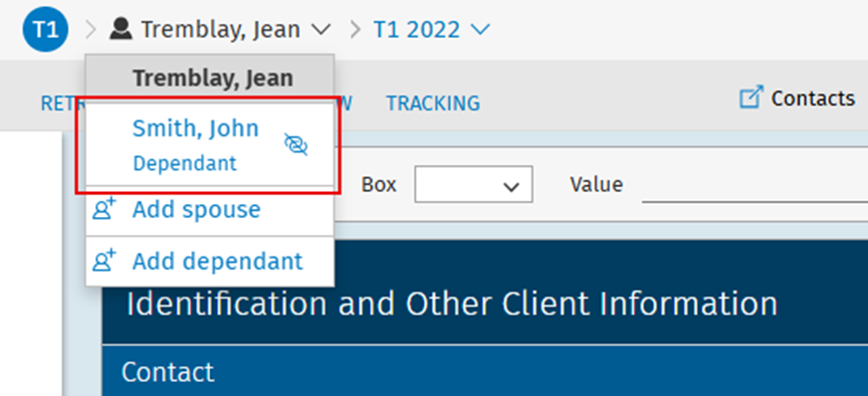Switch to the TRACKING tab
The width and height of the screenshot is (868, 396).
(x=433, y=103)
